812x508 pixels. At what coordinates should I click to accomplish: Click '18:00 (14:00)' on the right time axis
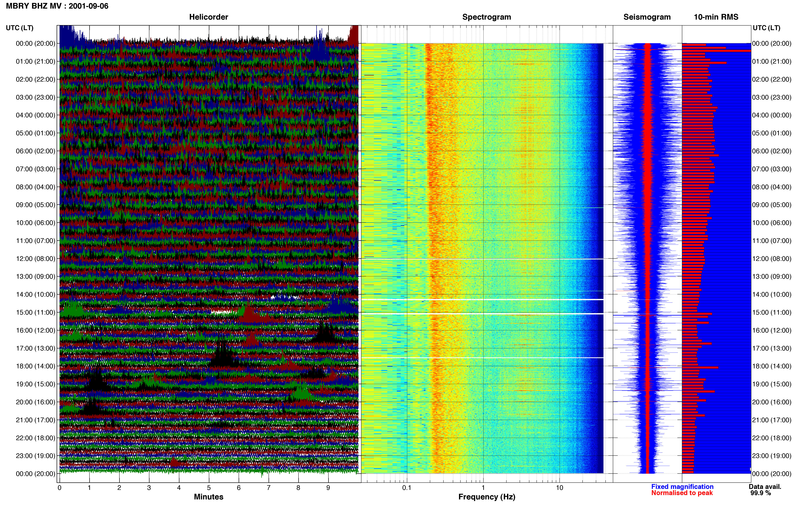[x=772, y=366]
